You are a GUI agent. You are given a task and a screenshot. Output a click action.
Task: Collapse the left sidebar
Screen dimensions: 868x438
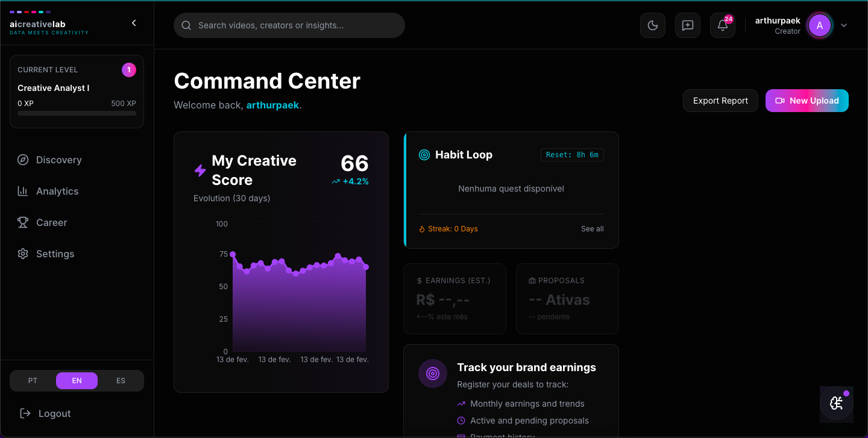[x=134, y=22]
